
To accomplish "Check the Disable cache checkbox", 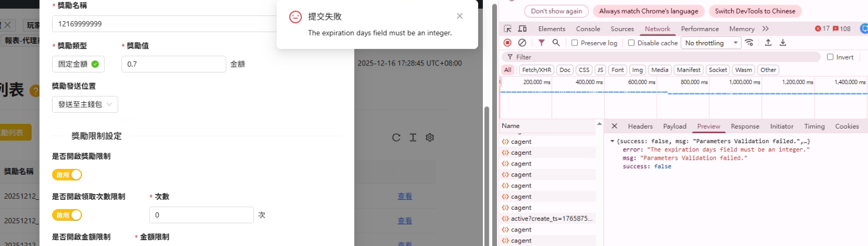I will click(x=632, y=43).
